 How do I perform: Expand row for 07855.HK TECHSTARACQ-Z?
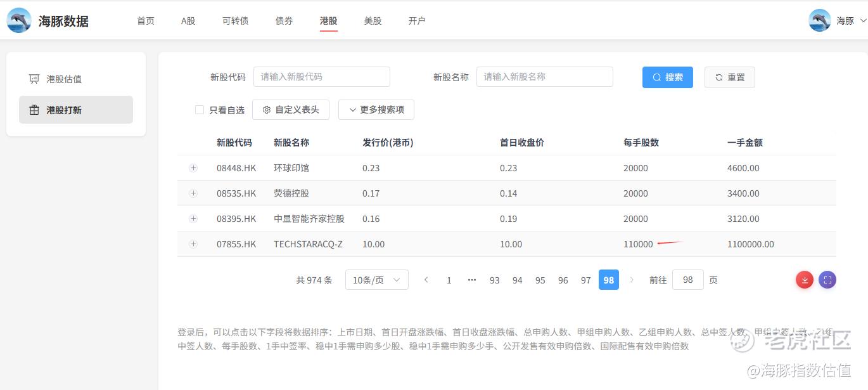point(193,244)
